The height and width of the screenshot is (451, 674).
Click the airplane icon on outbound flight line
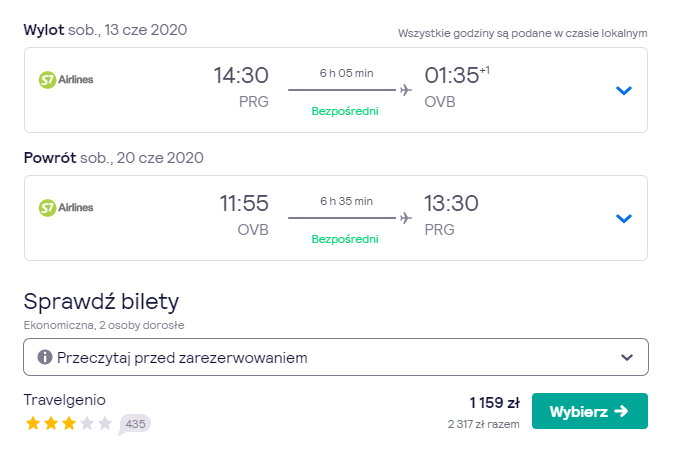pos(405,90)
